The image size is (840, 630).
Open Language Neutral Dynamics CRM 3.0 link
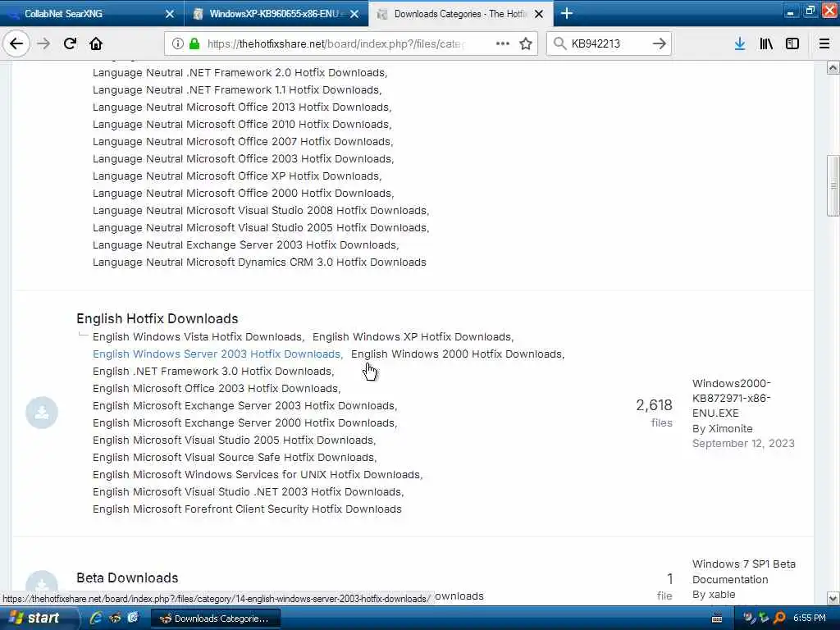(x=259, y=262)
